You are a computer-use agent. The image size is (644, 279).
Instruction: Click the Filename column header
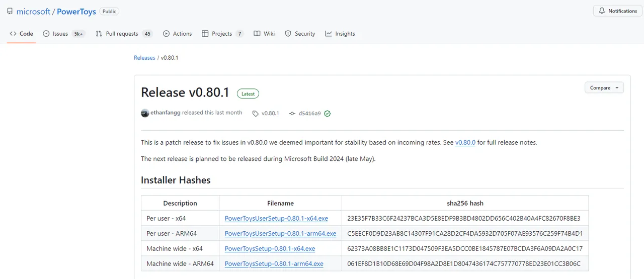pyautogui.click(x=280, y=203)
